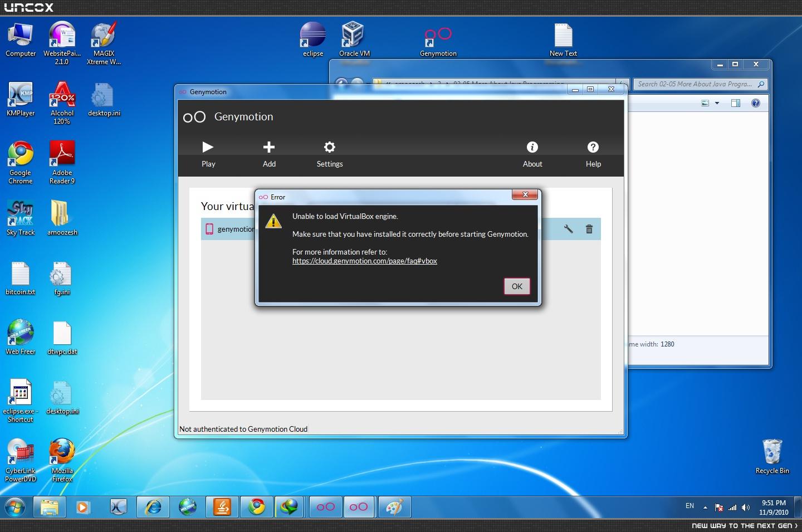
Task: Switch to the orange Java app on taskbar
Action: pos(222,507)
